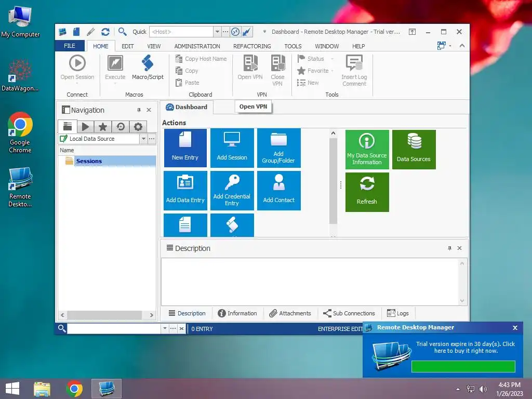The height and width of the screenshot is (399, 532).
Task: Switch to Sub Connections tab at bottom
Action: point(349,313)
